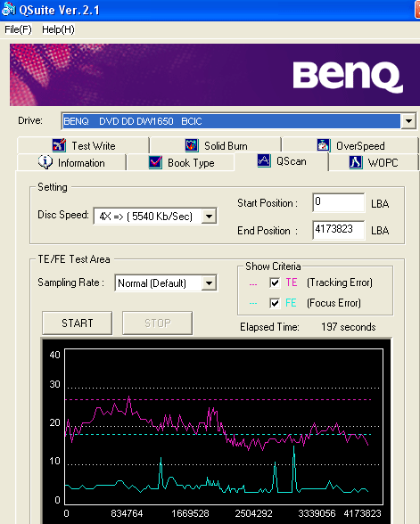Click the cyan FE criteria line swatch
Screen dimensions: 420x524
coord(253,303)
